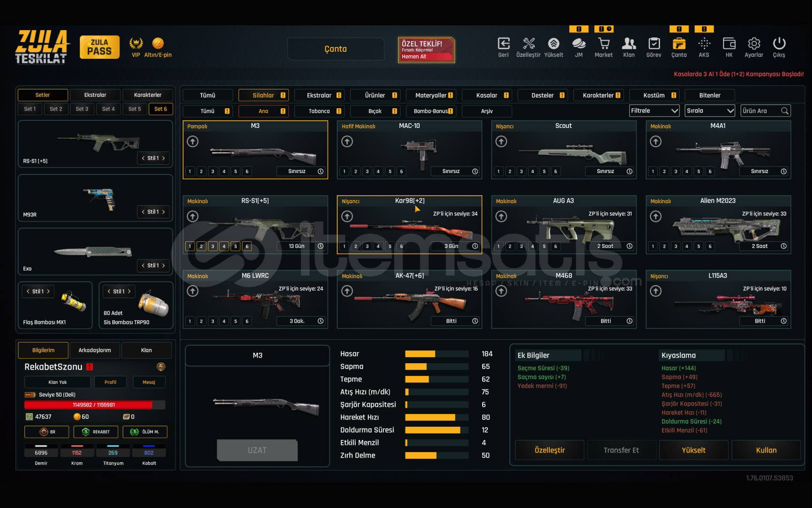Open the Çanta bag icon in top bar
The height and width of the screenshot is (508, 812).
pyautogui.click(x=679, y=44)
